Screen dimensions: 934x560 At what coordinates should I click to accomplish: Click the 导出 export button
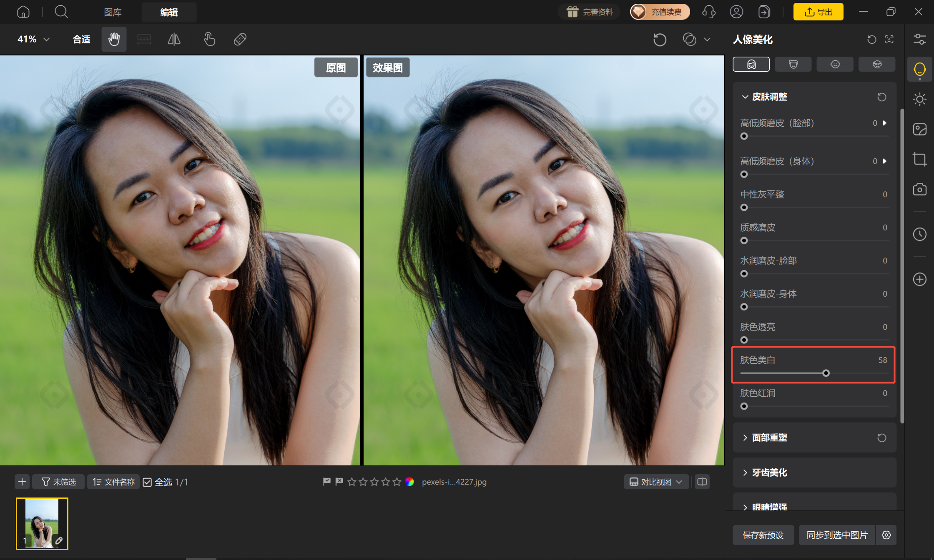pos(818,12)
